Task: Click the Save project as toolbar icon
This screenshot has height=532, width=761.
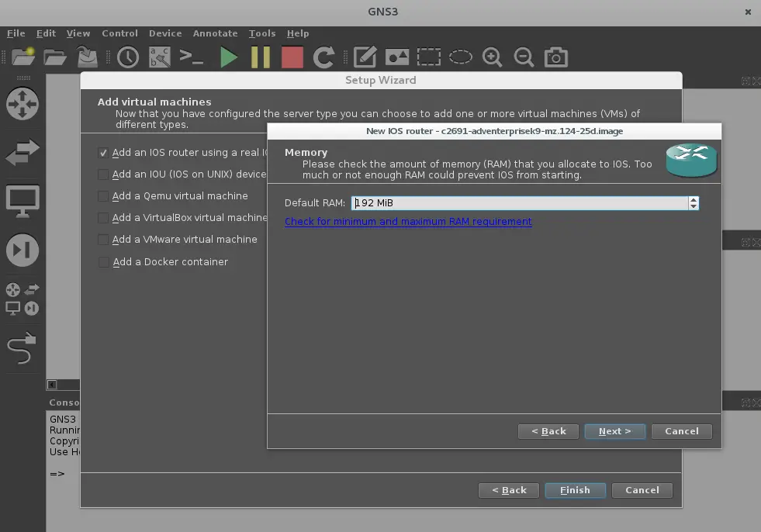Action: (x=88, y=57)
